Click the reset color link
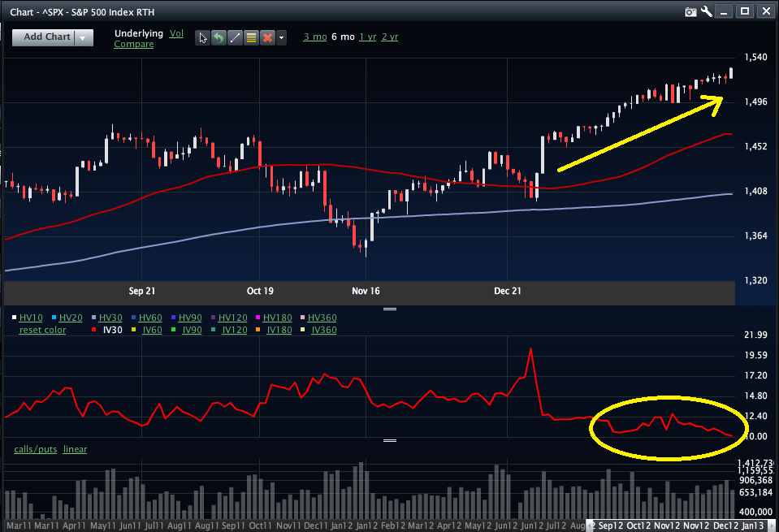 42,330
